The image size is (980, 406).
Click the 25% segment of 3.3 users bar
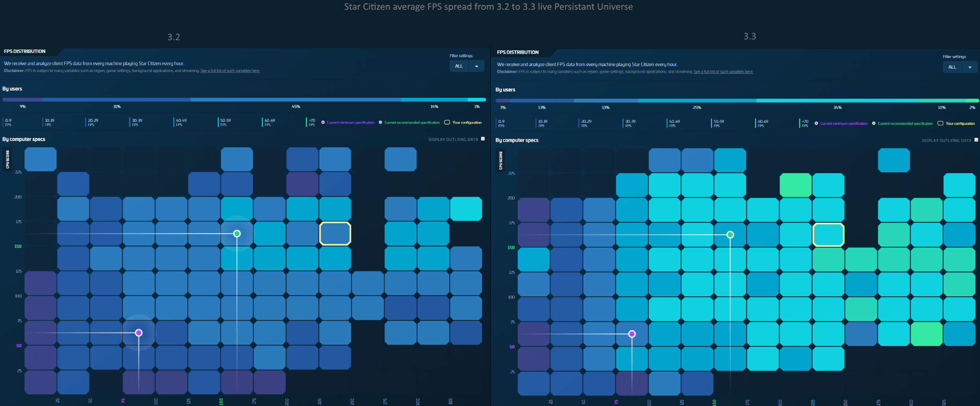[x=697, y=101]
